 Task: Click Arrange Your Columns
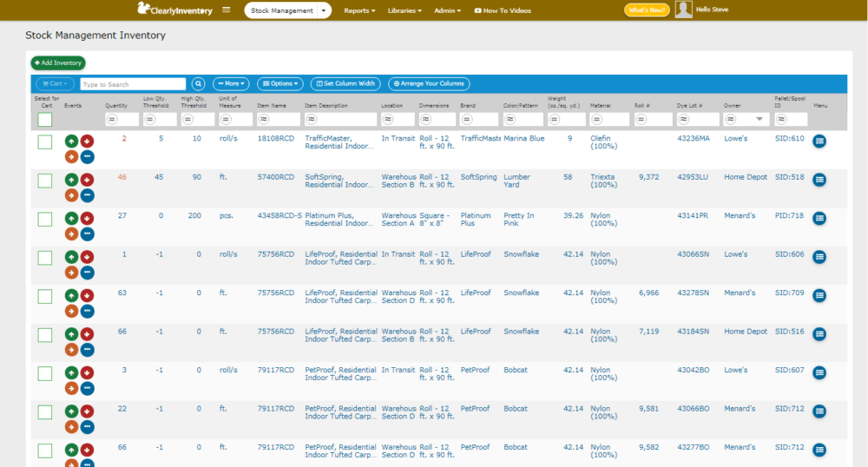(429, 84)
